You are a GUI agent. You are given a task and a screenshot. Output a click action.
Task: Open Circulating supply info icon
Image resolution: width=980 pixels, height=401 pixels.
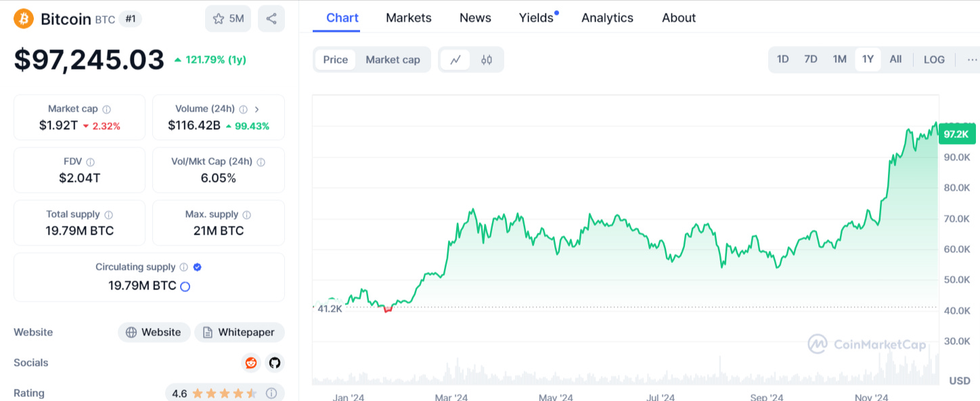pos(184,267)
